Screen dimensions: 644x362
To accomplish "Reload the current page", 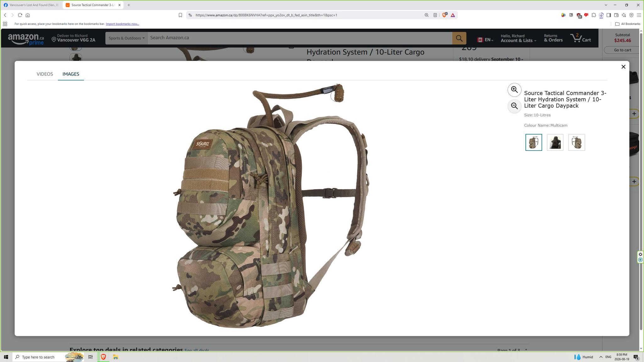I will point(20,15).
